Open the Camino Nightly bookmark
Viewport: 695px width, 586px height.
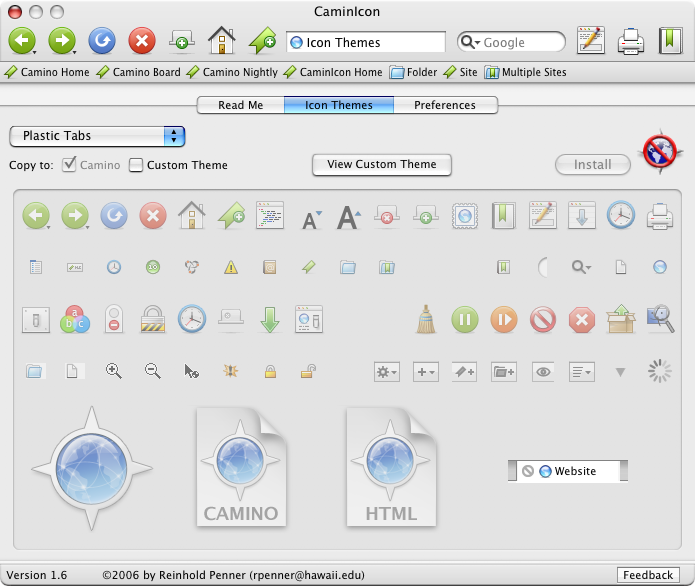click(232, 72)
